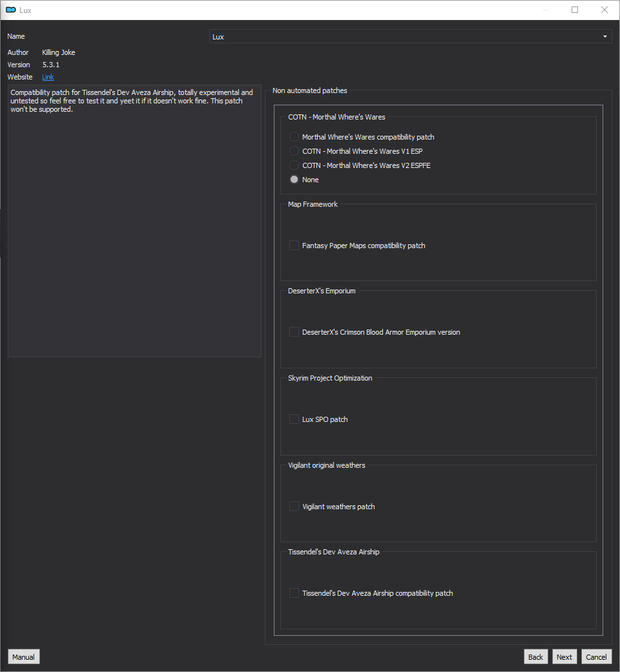Select Morthal Where's Wares compatibility patch option
The image size is (620, 672).
coord(294,137)
